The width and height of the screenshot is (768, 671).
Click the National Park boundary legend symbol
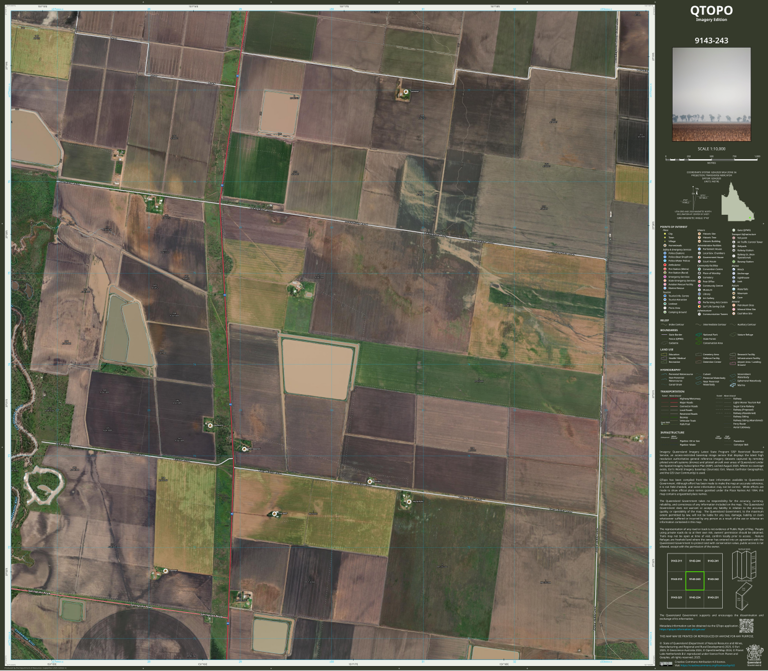point(698,335)
